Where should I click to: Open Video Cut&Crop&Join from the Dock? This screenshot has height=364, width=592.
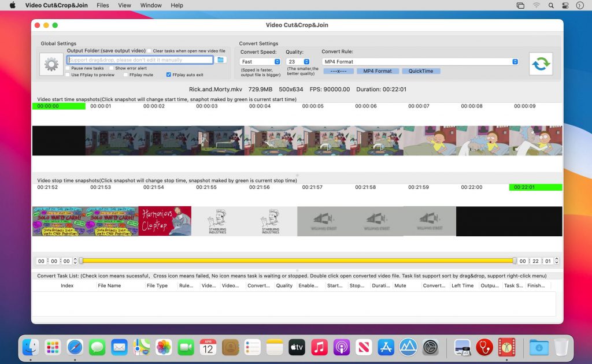coord(506,347)
